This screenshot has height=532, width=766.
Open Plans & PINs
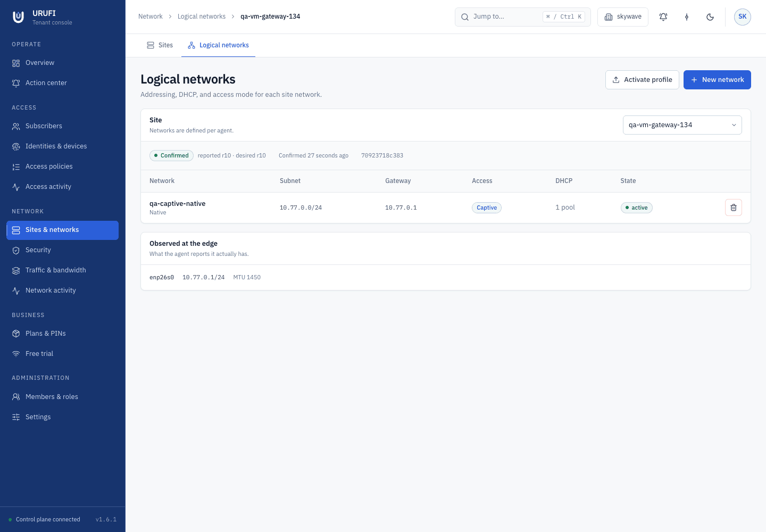pyautogui.click(x=62, y=334)
